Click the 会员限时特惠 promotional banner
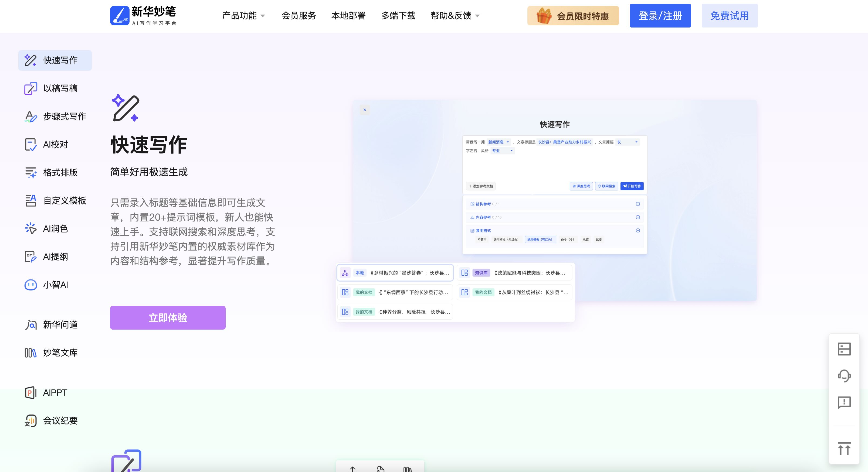This screenshot has width=868, height=472. [573, 16]
